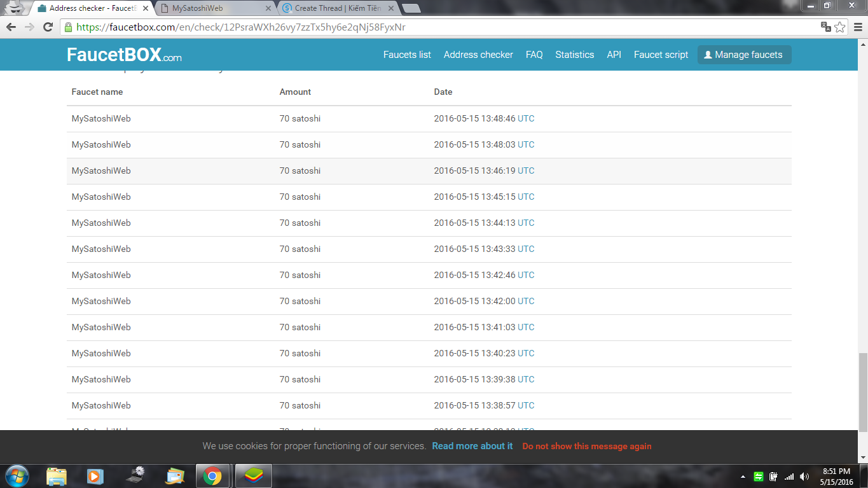
Task: Click the Date column header
Action: pyautogui.click(x=443, y=92)
